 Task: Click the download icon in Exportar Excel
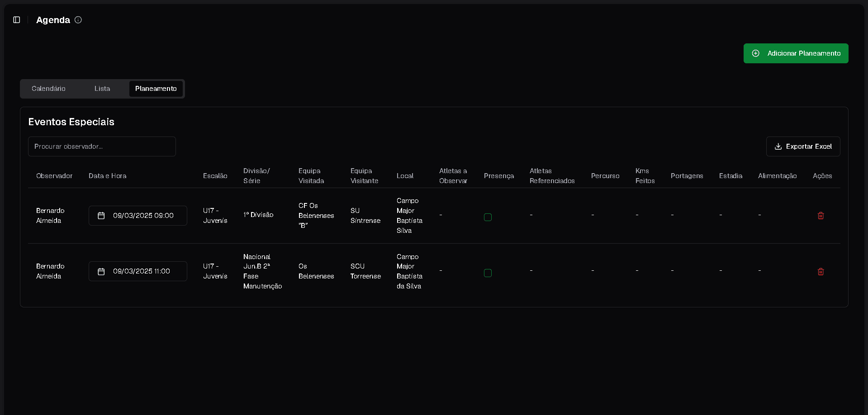click(x=778, y=146)
